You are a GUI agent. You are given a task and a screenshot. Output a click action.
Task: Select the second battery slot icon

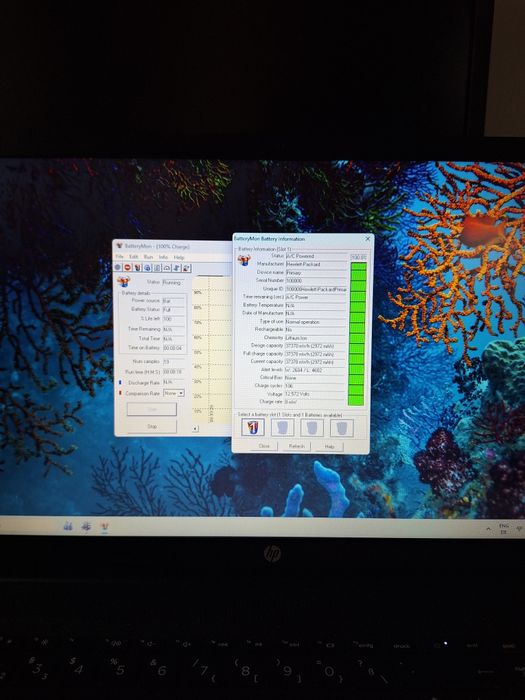coord(283,428)
